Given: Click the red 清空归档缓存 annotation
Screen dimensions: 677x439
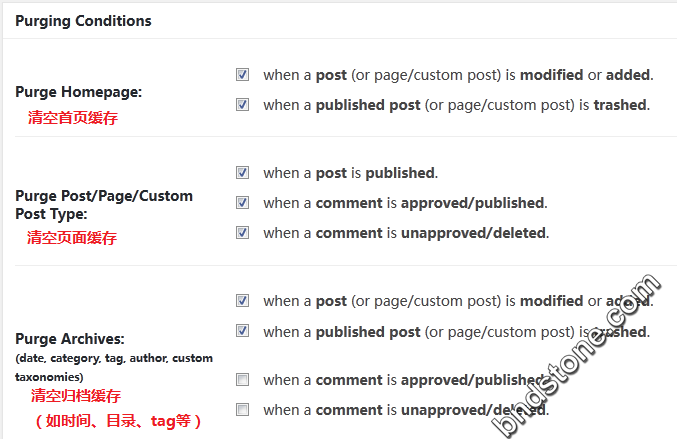Looking at the screenshot, I should tap(76, 396).
